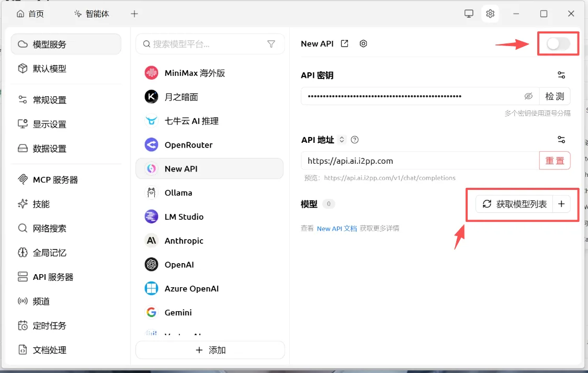Click the model count badge 0
Screen dimensions: 588x373
(329, 204)
